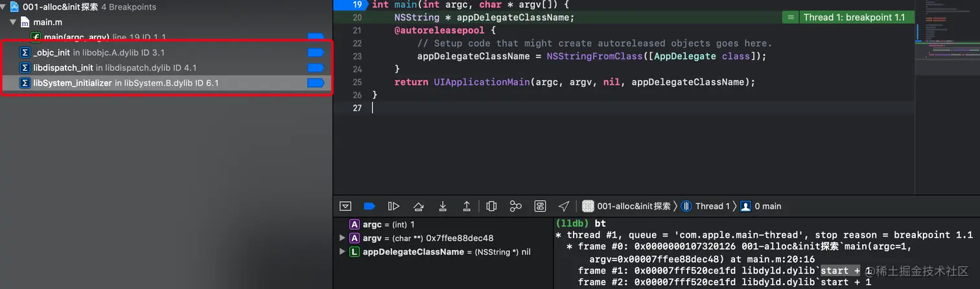Open Debug Memory Graph
980x289 pixels.
click(x=515, y=206)
